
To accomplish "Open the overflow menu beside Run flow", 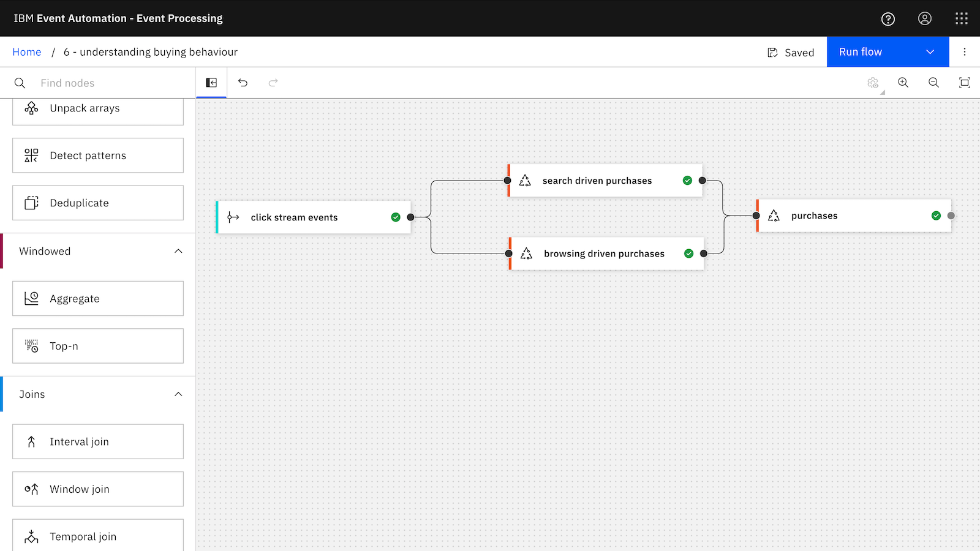I will click(x=965, y=52).
